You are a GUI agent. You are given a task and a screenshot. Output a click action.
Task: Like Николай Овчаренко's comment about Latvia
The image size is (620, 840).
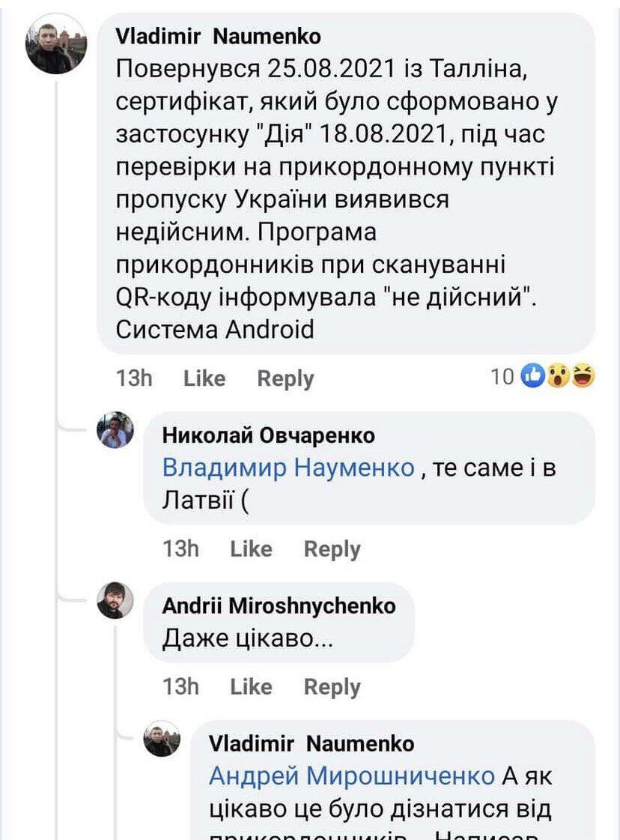252,549
